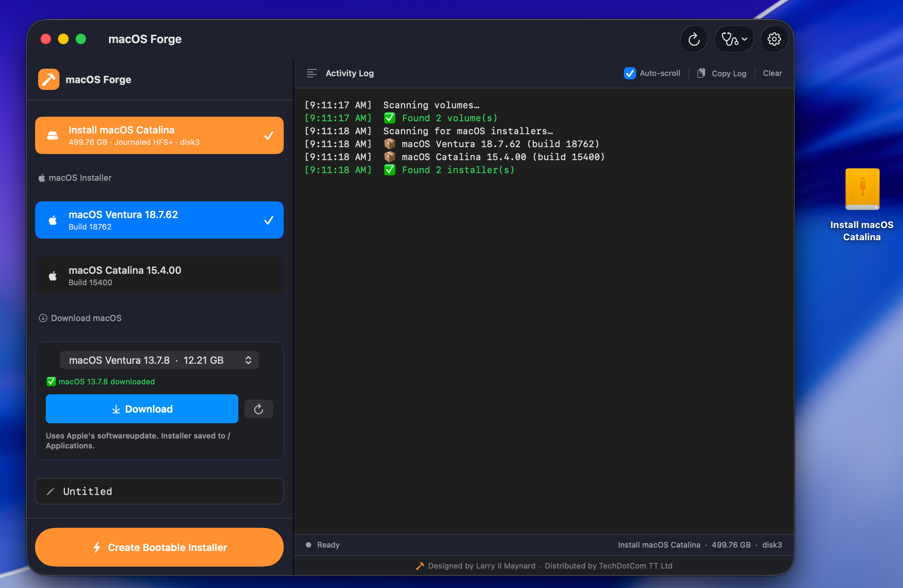Click the Untitled volume name field
This screenshot has height=588, width=903.
pyautogui.click(x=159, y=491)
